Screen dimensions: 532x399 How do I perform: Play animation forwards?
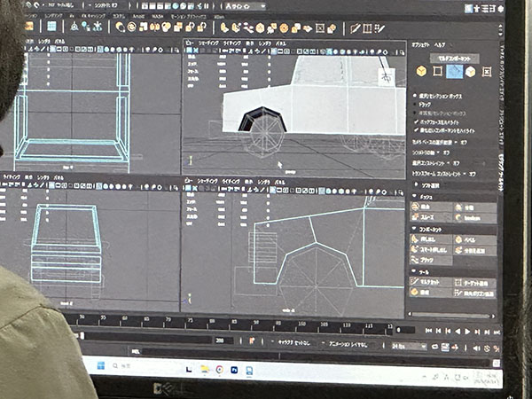pos(467,331)
